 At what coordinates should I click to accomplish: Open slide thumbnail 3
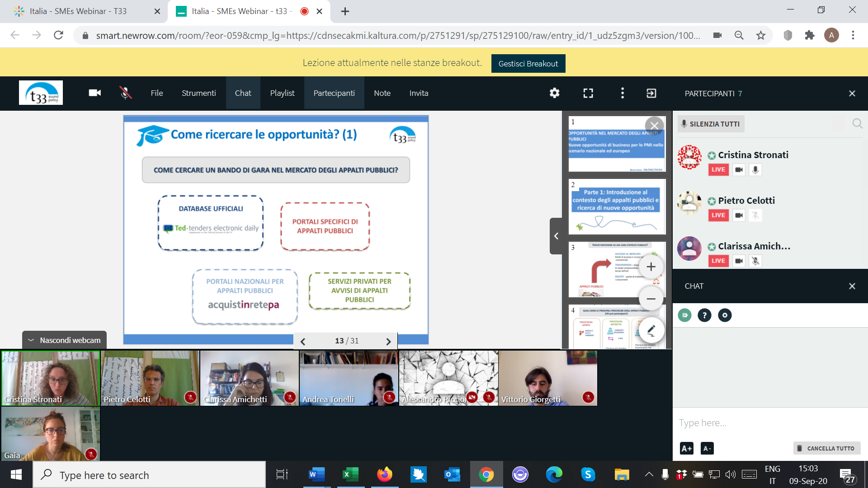point(617,269)
